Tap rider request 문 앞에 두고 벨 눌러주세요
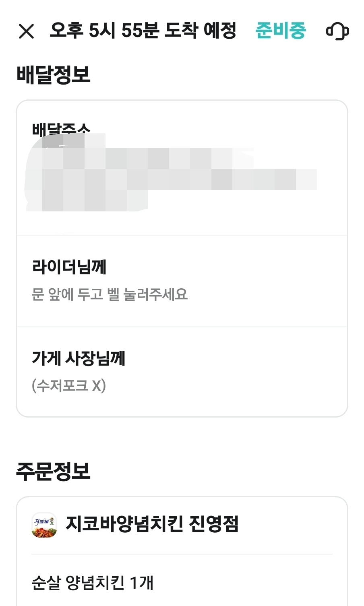The image size is (364, 606). (x=110, y=294)
